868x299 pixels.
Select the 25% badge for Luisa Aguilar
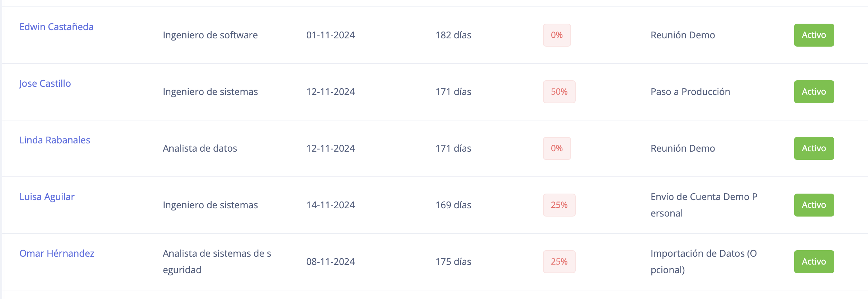[x=559, y=205]
